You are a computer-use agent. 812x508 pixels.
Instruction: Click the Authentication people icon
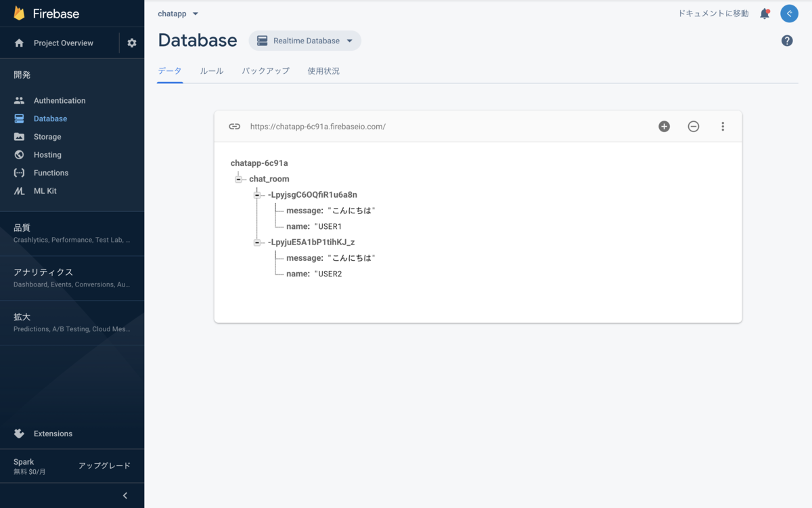[19, 100]
